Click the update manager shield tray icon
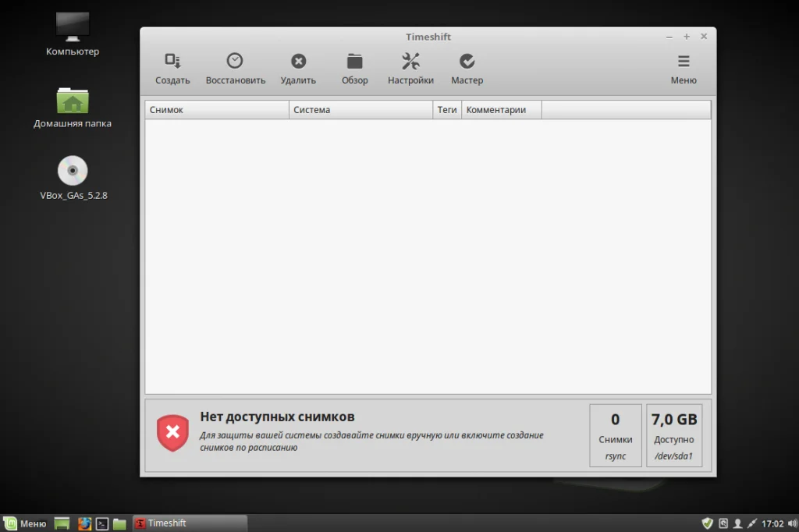Screen dimensions: 799x532 pyautogui.click(x=707, y=523)
